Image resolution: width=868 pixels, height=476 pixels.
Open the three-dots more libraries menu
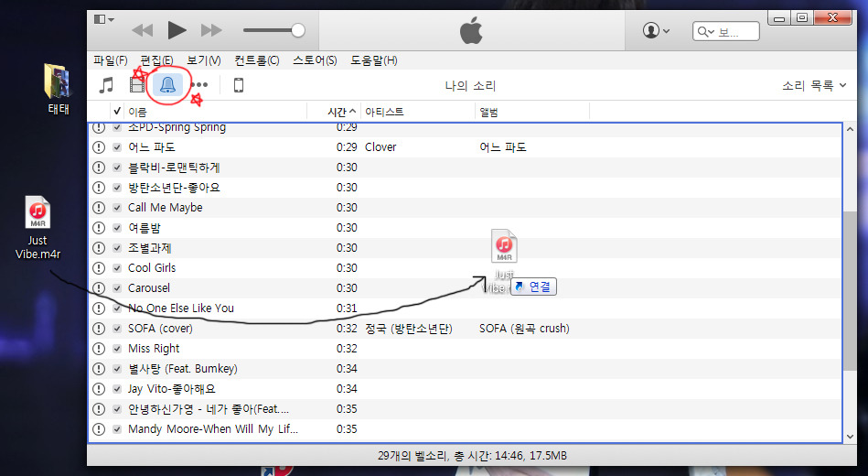(x=198, y=85)
